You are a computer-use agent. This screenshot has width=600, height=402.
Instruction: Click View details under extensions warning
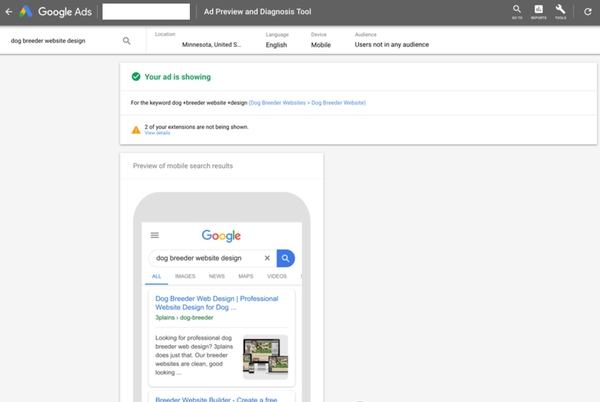point(157,133)
